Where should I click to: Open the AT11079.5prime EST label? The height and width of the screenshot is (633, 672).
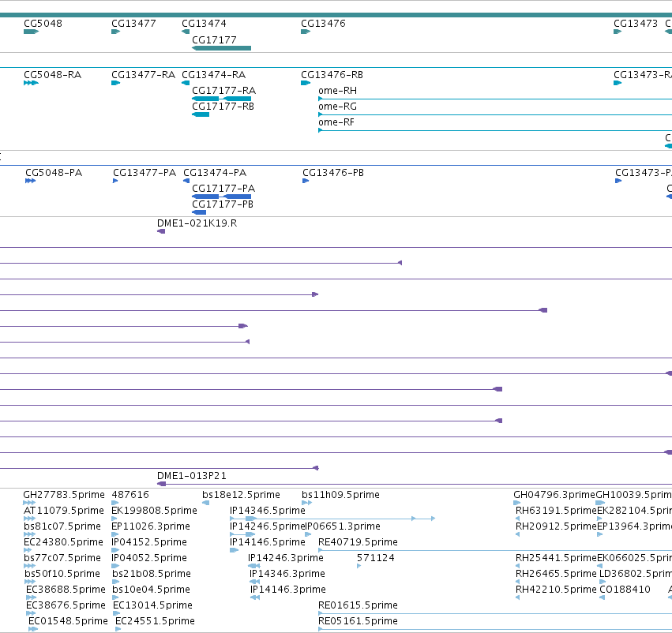[x=64, y=511]
